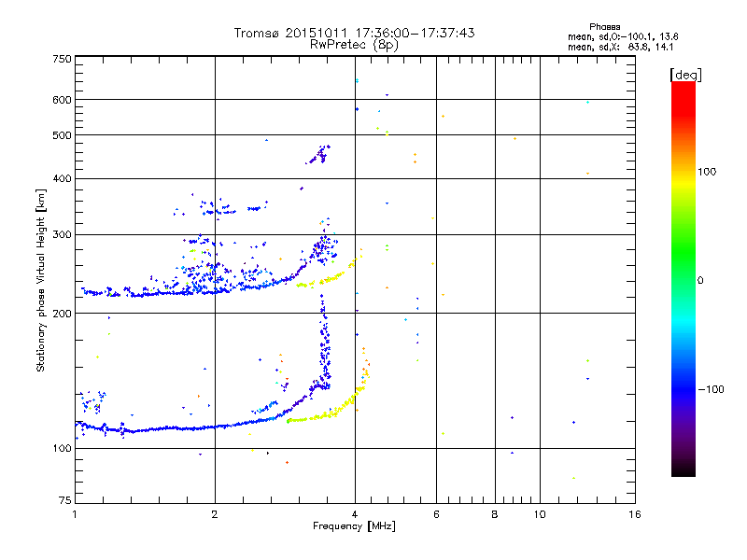Click the y-axis tick label '600'

pos(62,100)
